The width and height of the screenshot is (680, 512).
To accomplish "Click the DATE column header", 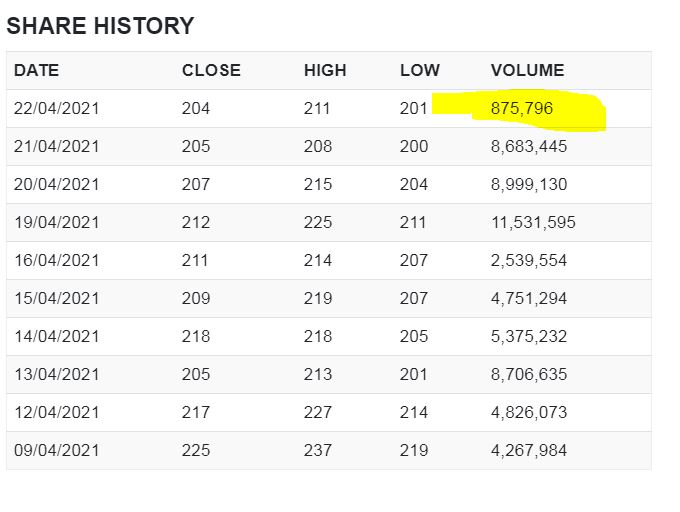I will [36, 70].
